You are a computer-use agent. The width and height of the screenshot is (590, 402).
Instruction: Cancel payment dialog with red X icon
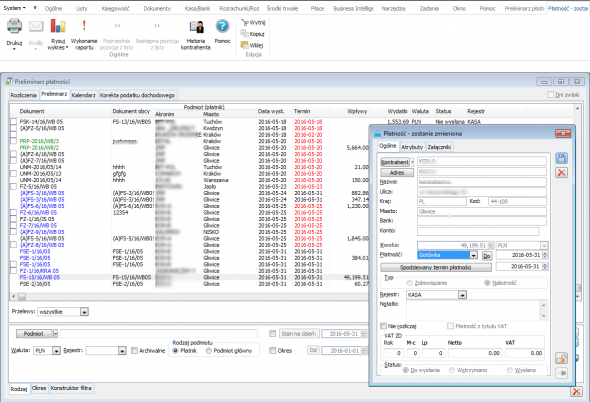click(561, 173)
